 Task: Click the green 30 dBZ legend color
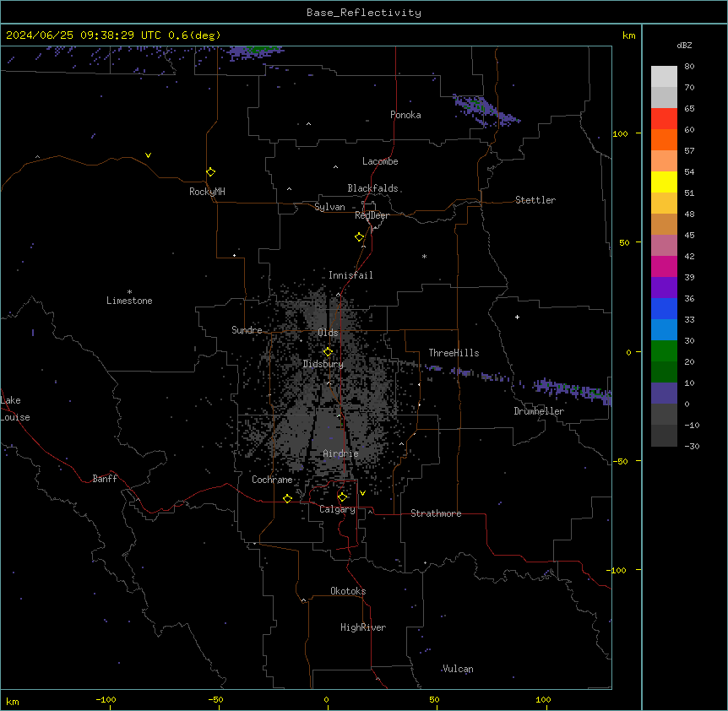[x=664, y=351]
